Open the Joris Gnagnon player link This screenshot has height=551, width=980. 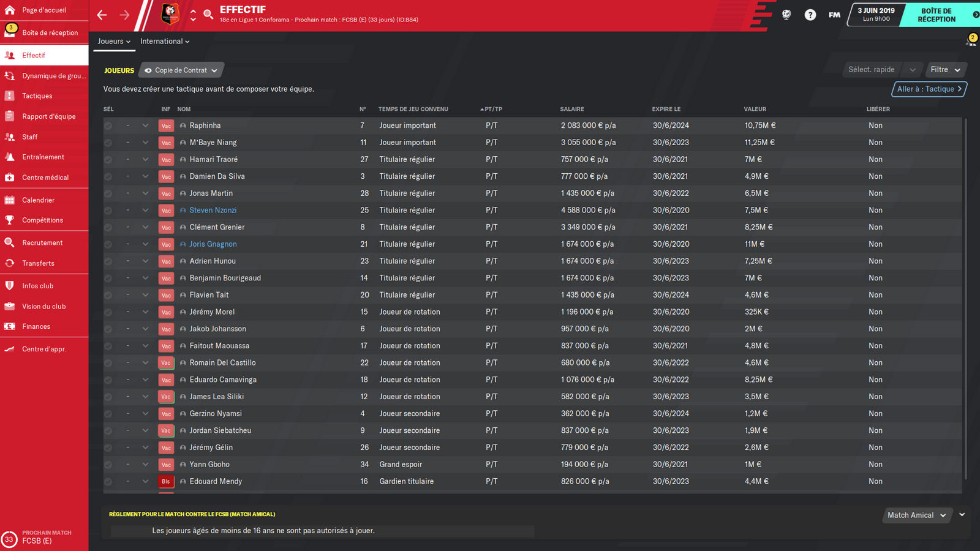click(213, 244)
